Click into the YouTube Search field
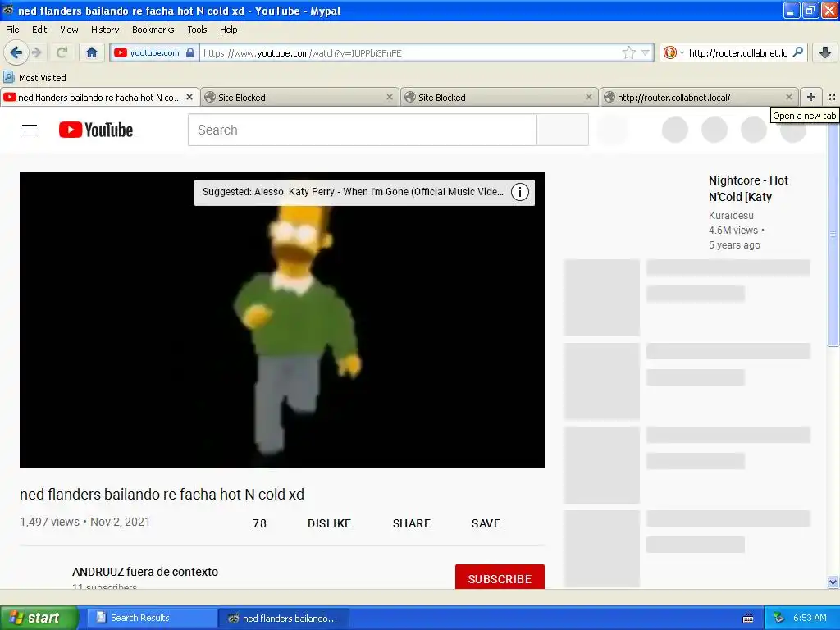This screenshot has height=630, width=840. [x=362, y=130]
